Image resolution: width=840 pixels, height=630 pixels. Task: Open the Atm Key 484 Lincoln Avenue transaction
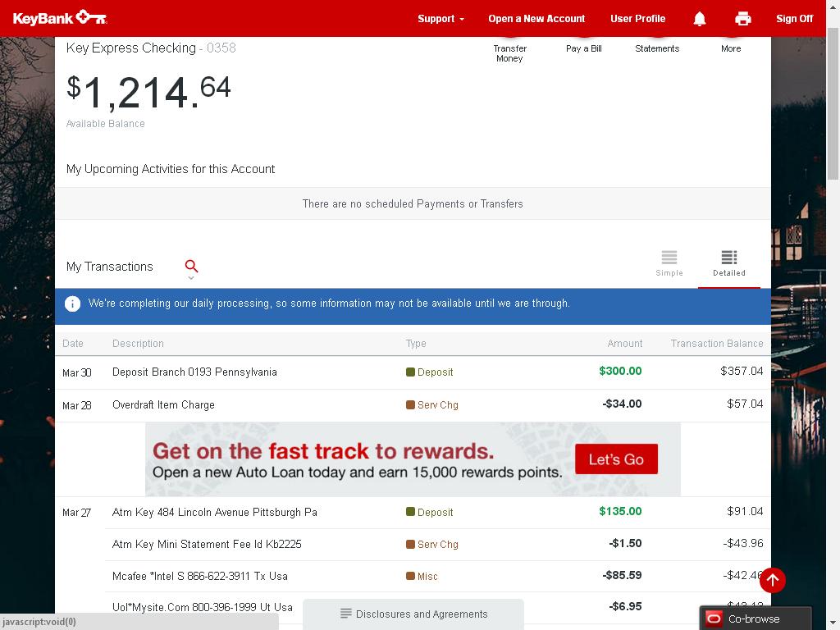tap(214, 512)
